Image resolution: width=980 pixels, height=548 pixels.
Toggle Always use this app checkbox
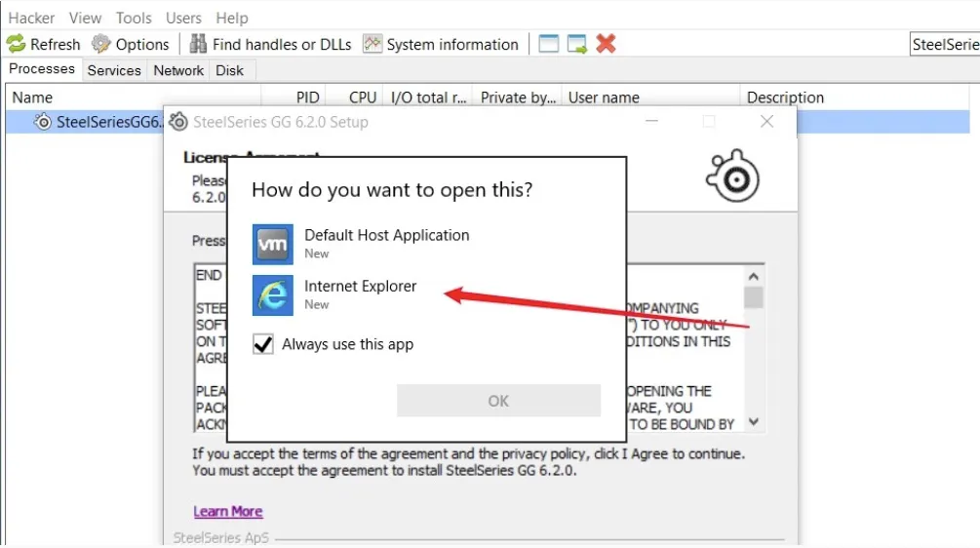click(263, 344)
